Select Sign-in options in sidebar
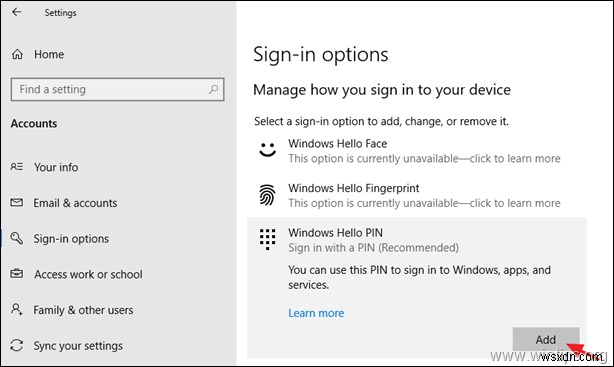The image size is (614, 367). point(71,239)
